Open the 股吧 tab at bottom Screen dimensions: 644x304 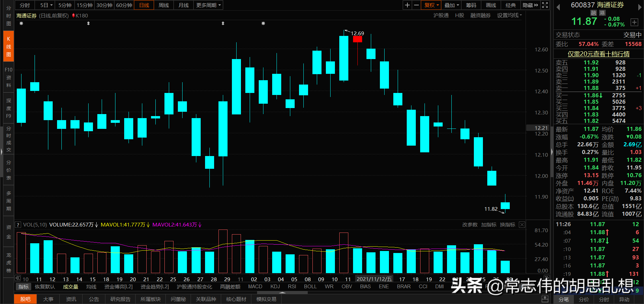point(25,299)
